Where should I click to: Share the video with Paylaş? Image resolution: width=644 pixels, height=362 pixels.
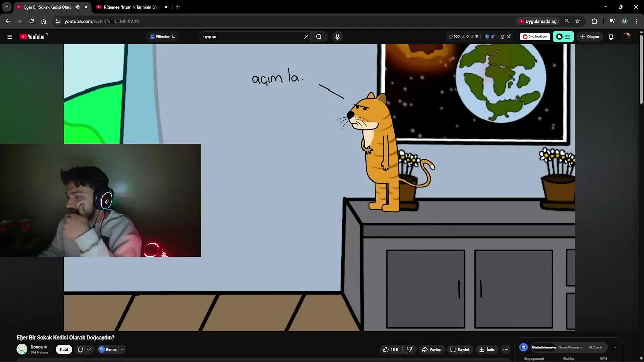(431, 349)
